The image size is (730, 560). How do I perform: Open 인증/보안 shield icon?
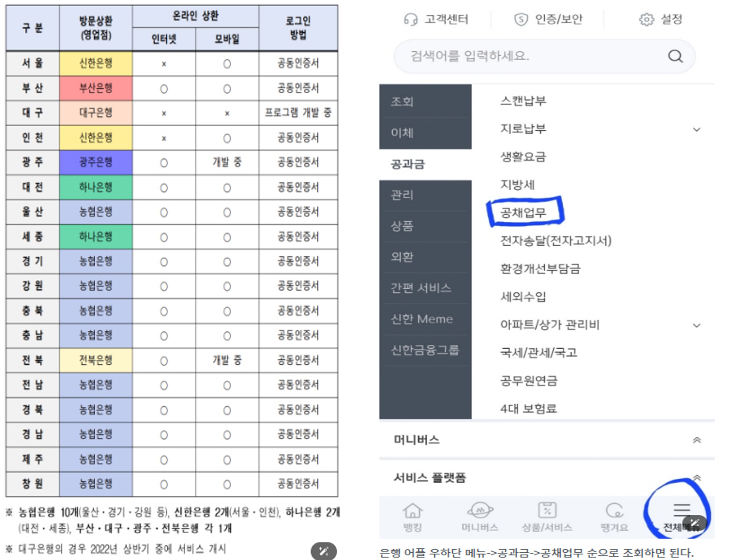[x=521, y=19]
